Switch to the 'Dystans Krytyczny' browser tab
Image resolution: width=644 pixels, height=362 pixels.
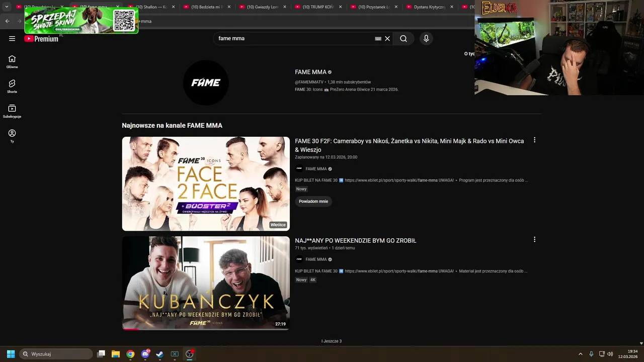428,7
